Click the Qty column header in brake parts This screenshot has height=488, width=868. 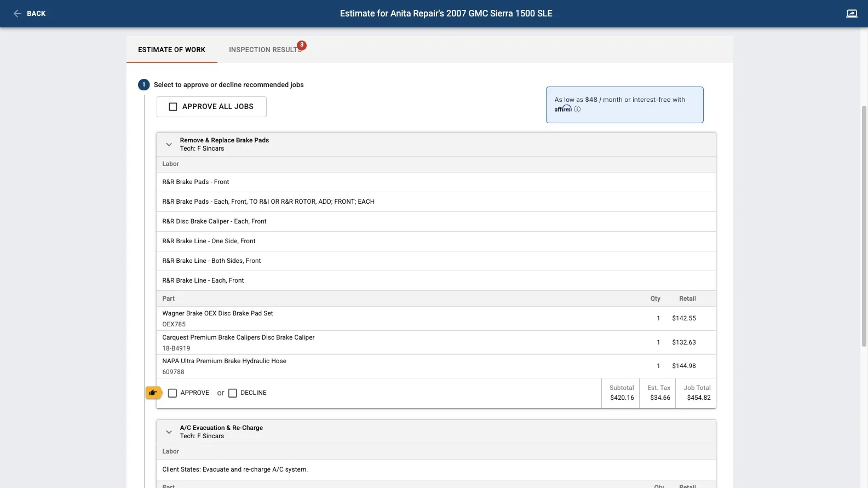point(655,299)
